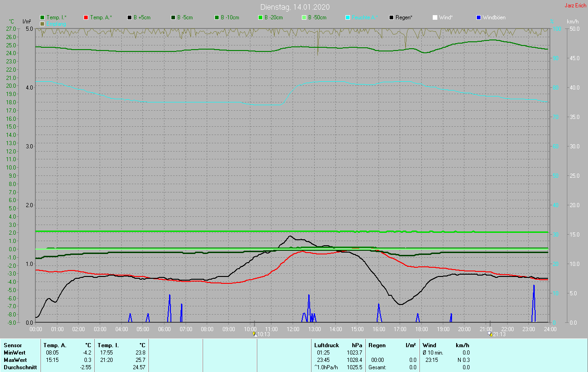Click the cyan humidity legend square
588x372 pixels.
348,17
